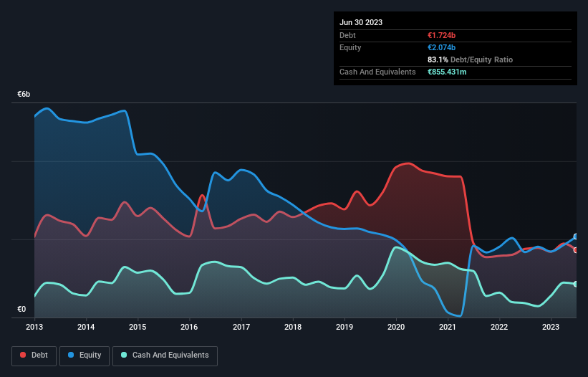
Task: Click the Jun 30 2023 tooltip date
Action: pyautogui.click(x=361, y=22)
